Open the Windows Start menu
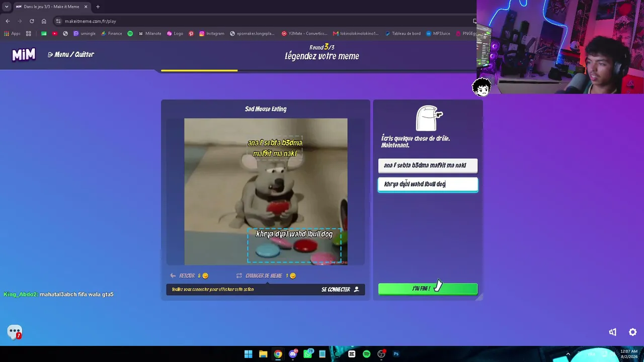This screenshot has height=362, width=644. [248, 354]
